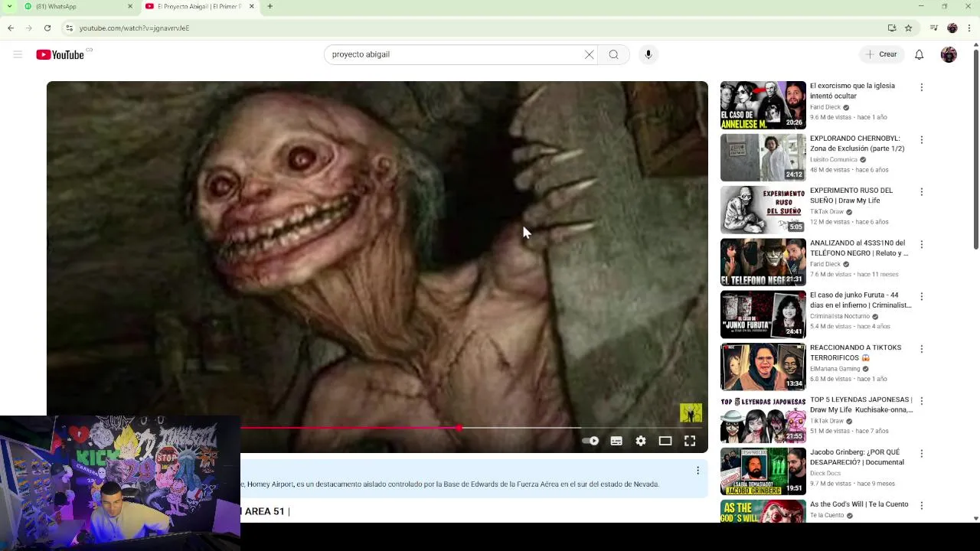980x551 pixels.
Task: Open options for EXPERIMENTO RUSO DEL SUEÑO
Action: (x=922, y=192)
